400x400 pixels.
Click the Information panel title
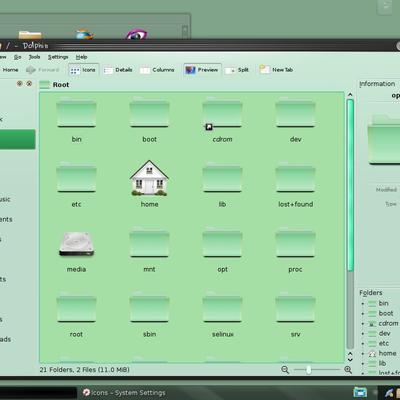[x=377, y=84]
